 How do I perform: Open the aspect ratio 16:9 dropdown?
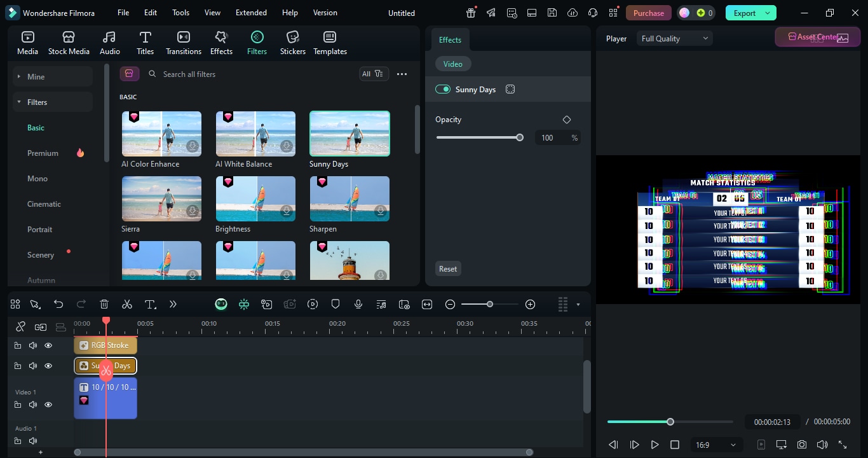(x=716, y=445)
